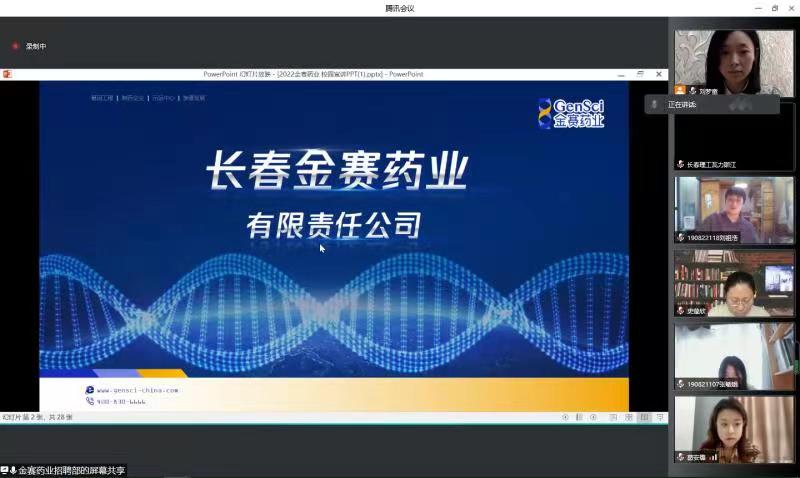
Task: Click the phone number on the slide footer
Action: coord(121,401)
